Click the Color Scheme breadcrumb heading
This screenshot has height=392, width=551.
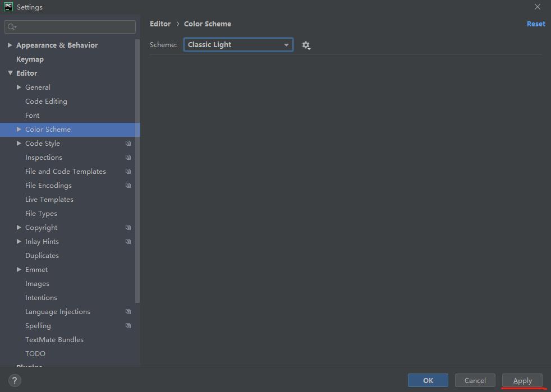tap(208, 24)
